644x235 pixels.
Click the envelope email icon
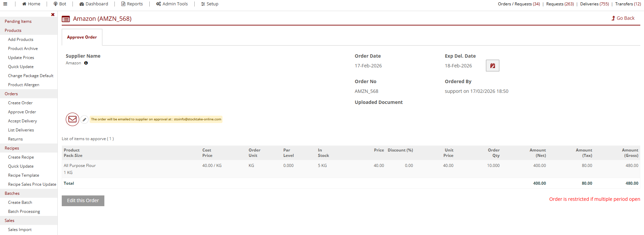click(72, 119)
